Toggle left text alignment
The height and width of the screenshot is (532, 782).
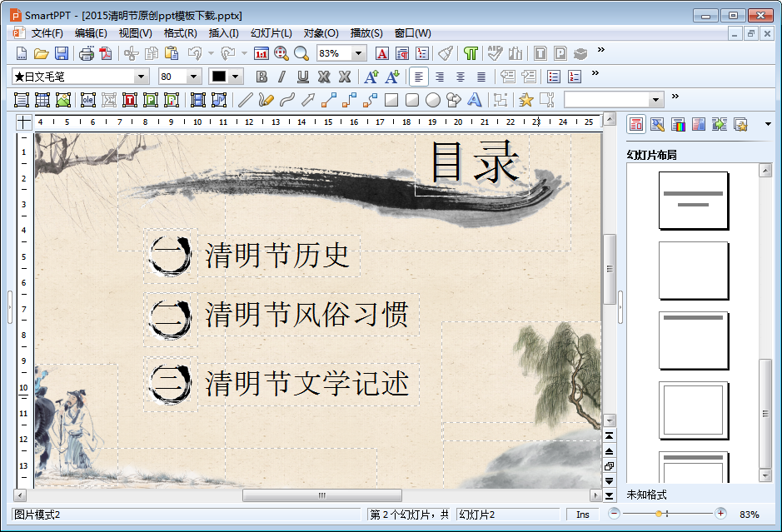pyautogui.click(x=418, y=77)
